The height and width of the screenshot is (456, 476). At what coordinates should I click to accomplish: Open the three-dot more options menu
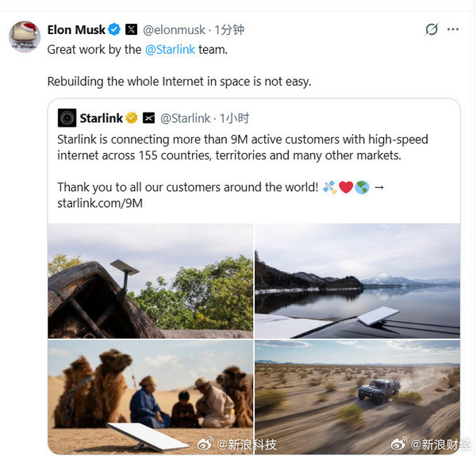coord(453,29)
